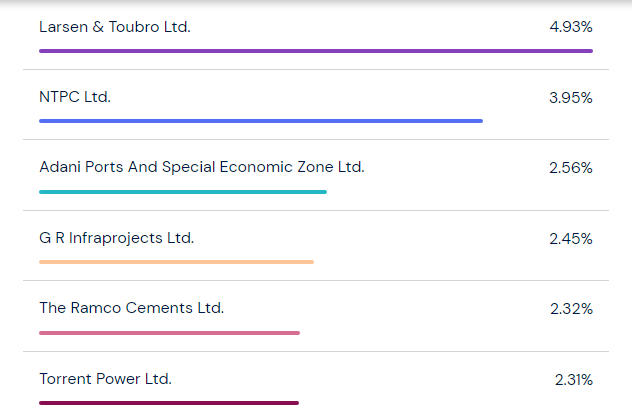This screenshot has height=408, width=632.
Task: Click the divider line above Torrent Power Ltd.
Action: pos(316,351)
